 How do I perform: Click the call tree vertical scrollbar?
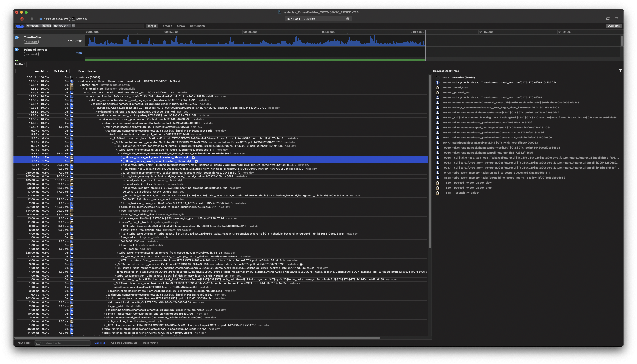point(430,162)
